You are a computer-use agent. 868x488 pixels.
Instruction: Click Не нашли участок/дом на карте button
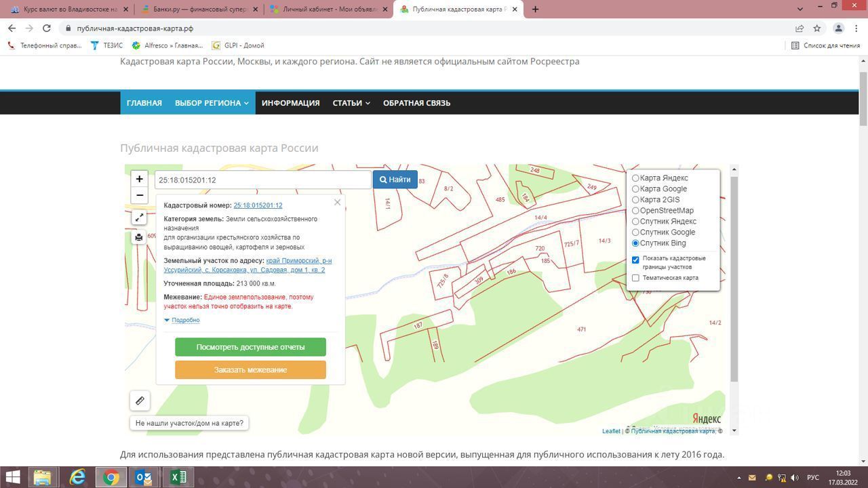pyautogui.click(x=189, y=423)
